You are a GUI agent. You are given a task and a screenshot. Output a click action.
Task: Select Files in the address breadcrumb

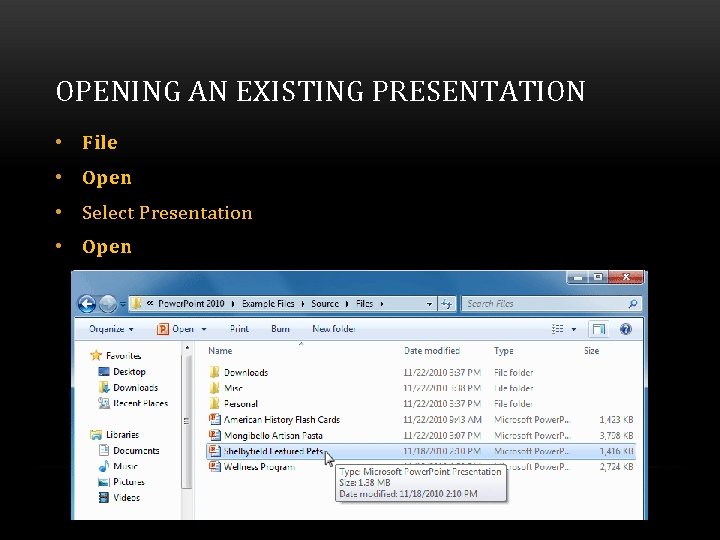coord(364,304)
